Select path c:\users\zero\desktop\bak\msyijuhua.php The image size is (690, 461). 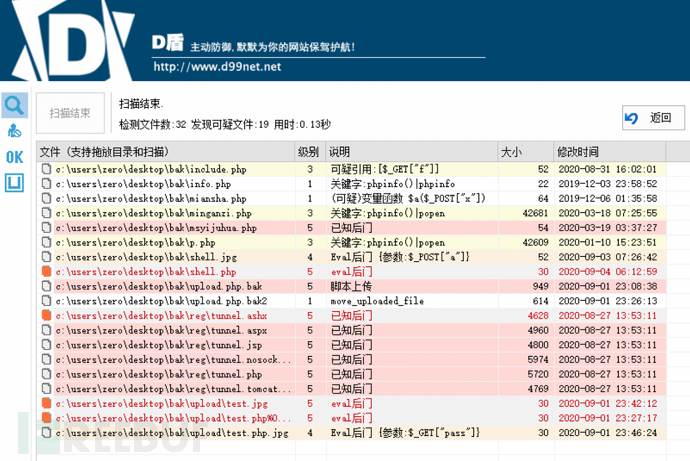(156, 228)
